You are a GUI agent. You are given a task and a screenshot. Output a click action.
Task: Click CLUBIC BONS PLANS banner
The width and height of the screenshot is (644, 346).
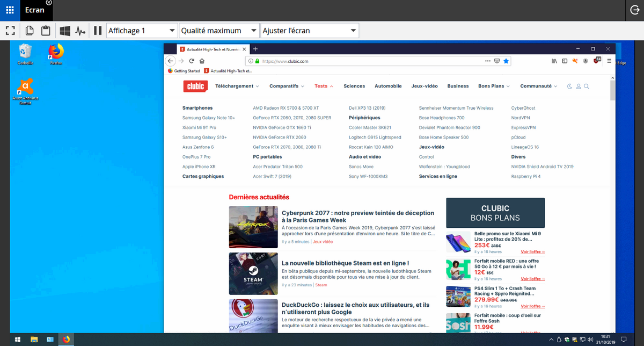(x=495, y=213)
